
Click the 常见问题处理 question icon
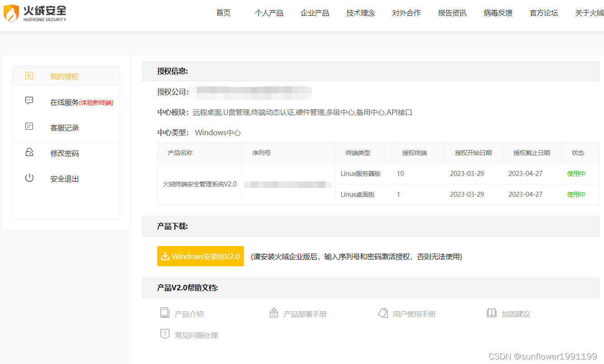point(165,334)
